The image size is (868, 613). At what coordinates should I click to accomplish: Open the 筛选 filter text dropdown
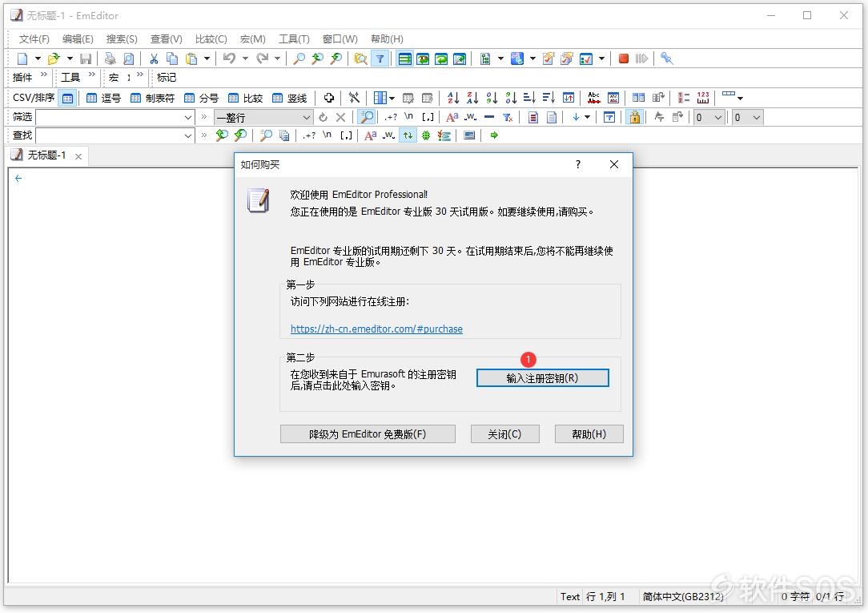pyautogui.click(x=187, y=118)
